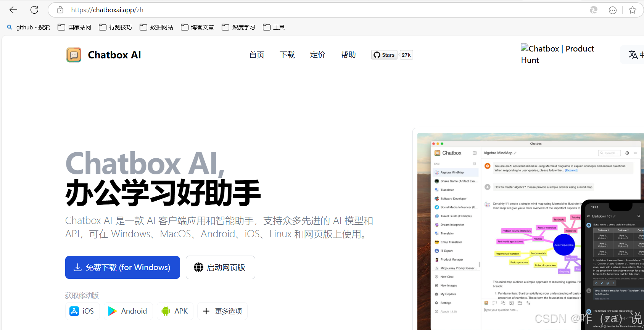This screenshot has height=330, width=644.
Task: Download the APK button
Action: coord(175,311)
